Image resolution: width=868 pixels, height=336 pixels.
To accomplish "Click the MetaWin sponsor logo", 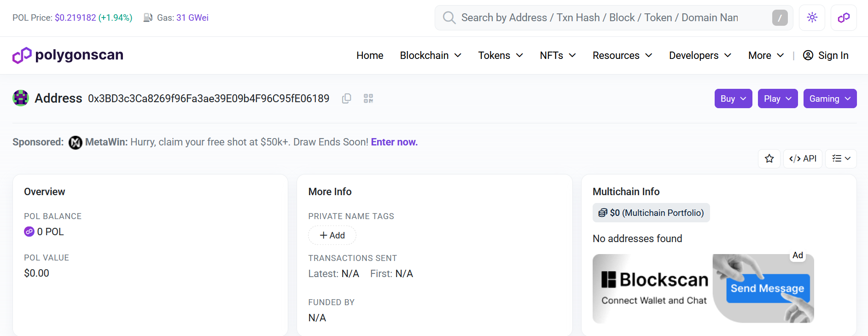I will pos(76,143).
